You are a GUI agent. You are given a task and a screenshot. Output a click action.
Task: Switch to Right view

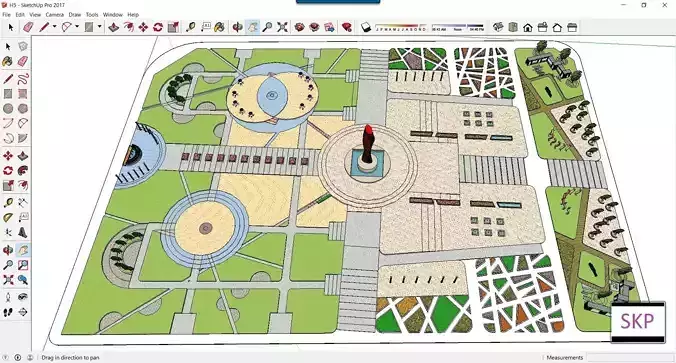click(x=543, y=27)
